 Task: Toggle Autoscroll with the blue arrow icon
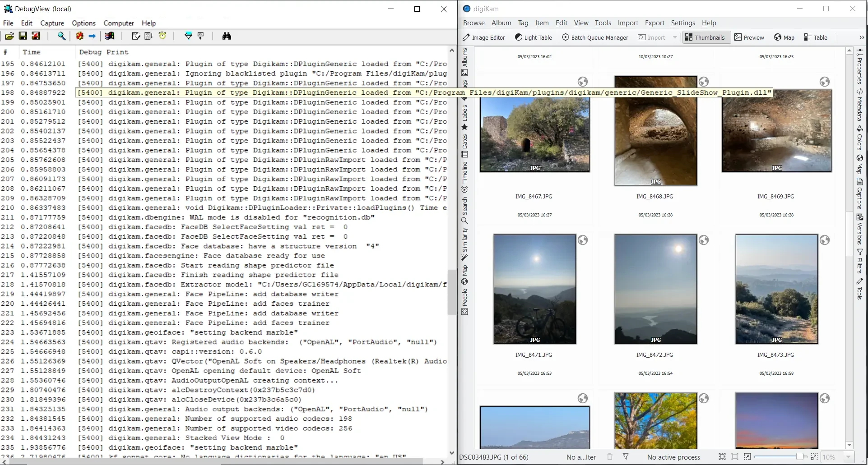[92, 36]
